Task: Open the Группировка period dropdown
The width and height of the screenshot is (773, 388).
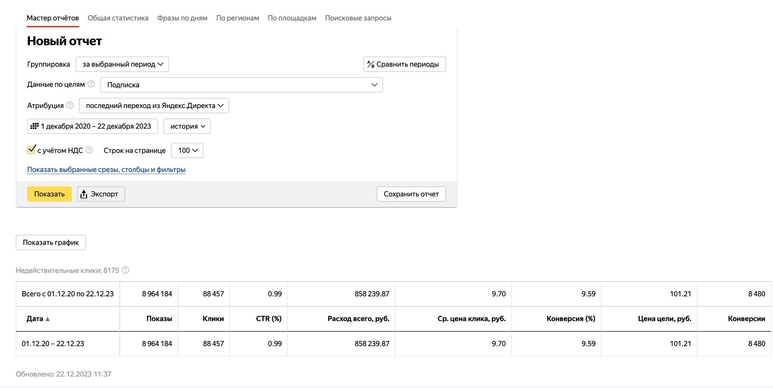Action: 122,64
